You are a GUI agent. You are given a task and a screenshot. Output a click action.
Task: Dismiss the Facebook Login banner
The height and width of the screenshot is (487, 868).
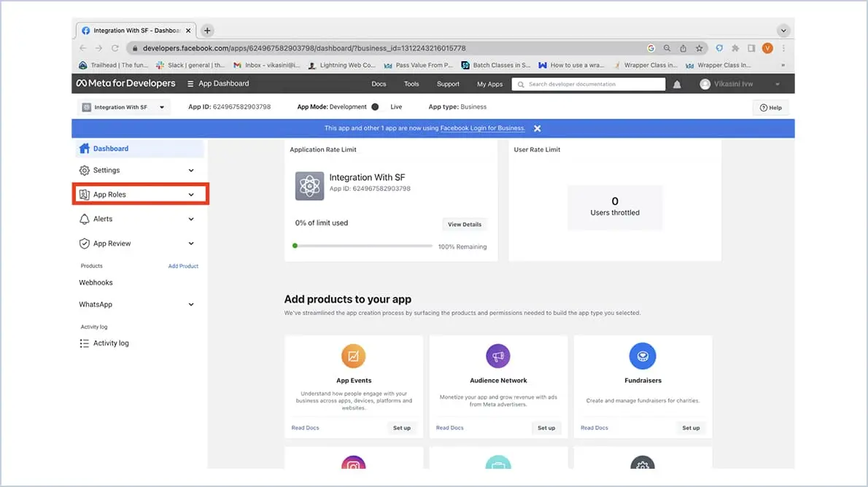click(537, 128)
